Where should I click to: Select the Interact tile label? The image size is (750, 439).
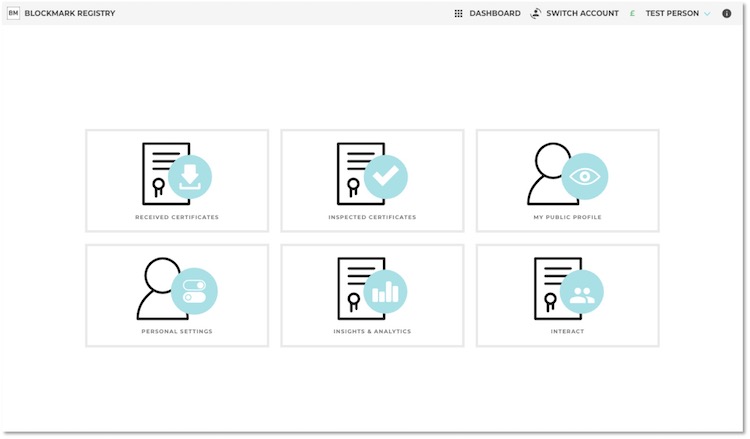tap(567, 331)
